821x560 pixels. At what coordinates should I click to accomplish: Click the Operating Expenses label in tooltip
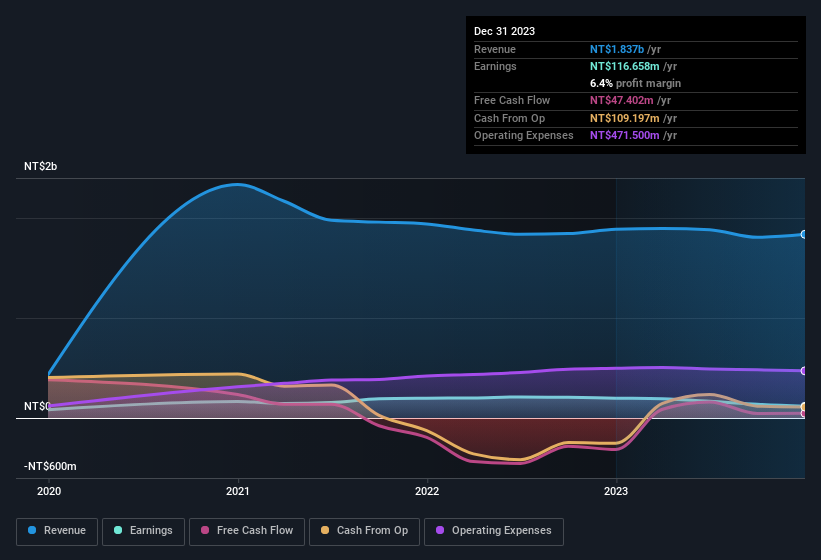524,136
